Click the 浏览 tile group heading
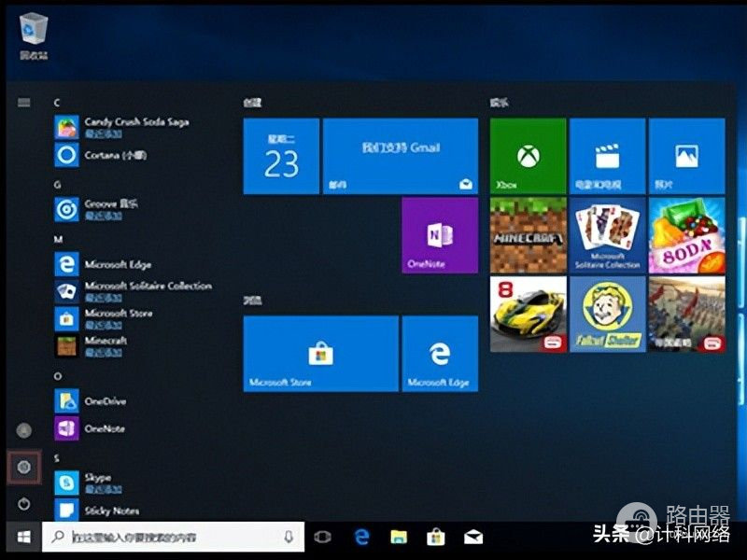 coord(252,301)
